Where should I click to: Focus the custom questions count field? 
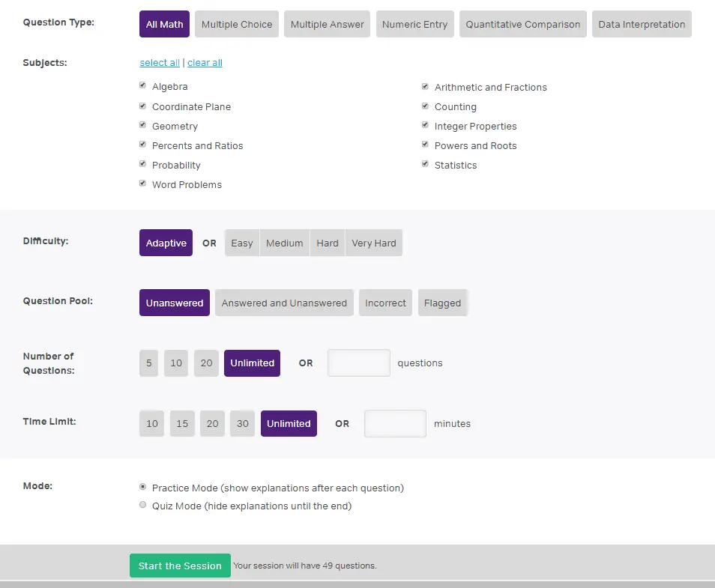coord(359,363)
